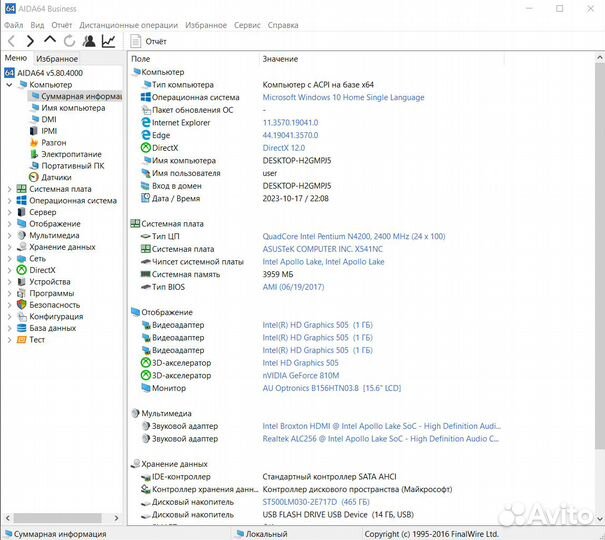605x540 pixels.
Task: Expand the Мультимедиа tree node
Action: [x=9, y=235]
